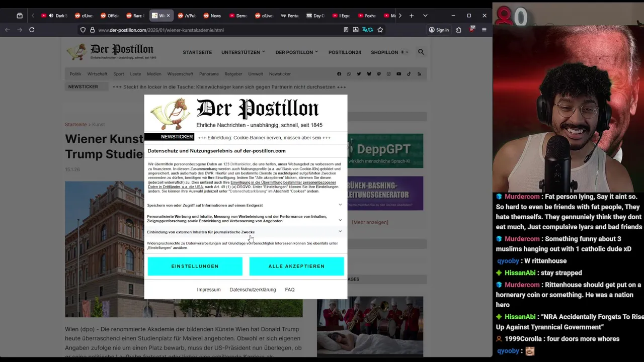Open the UNTERSTÜTZEN dropdown menu
The width and height of the screenshot is (644, 362).
243,52
